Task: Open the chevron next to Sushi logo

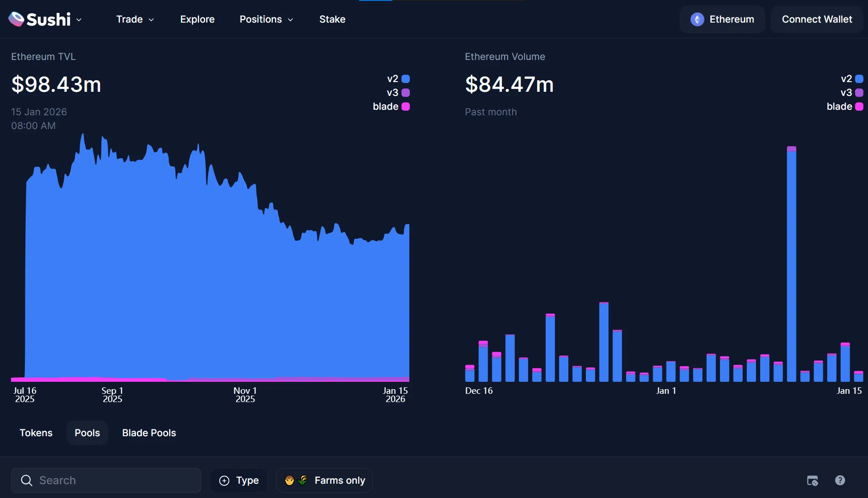Action: coord(79,19)
